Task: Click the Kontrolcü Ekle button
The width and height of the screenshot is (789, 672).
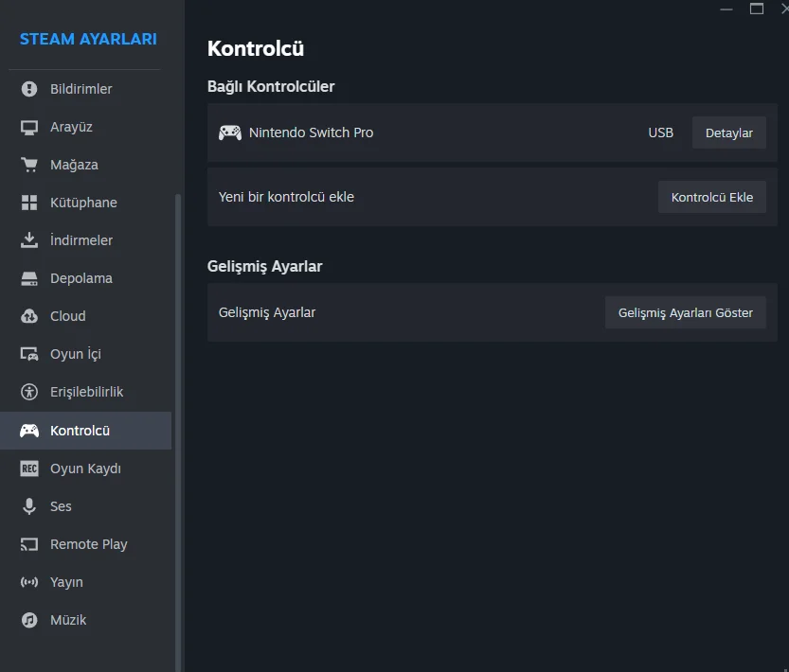Action: tap(712, 197)
